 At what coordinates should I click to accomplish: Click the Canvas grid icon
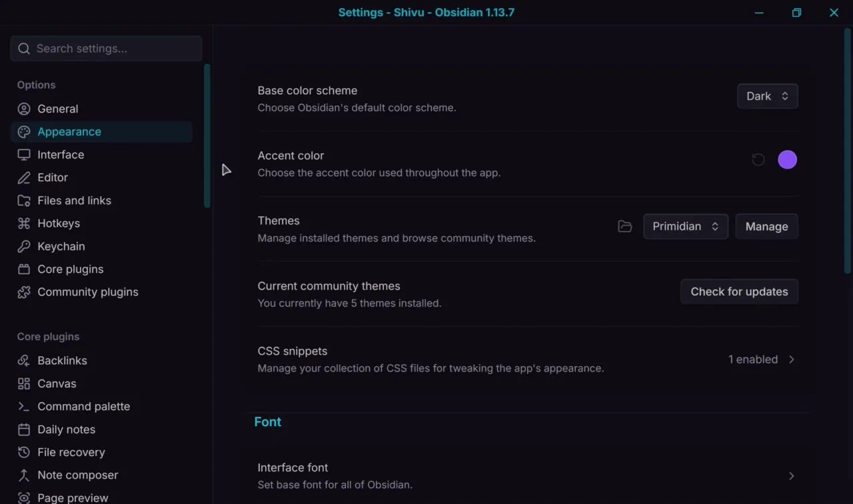click(x=24, y=383)
